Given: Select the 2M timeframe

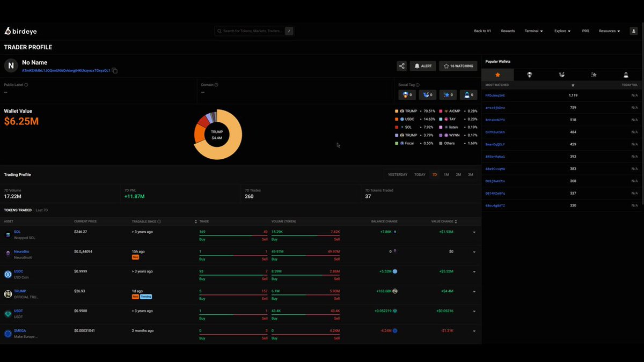Looking at the screenshot, I should pyautogui.click(x=458, y=174).
